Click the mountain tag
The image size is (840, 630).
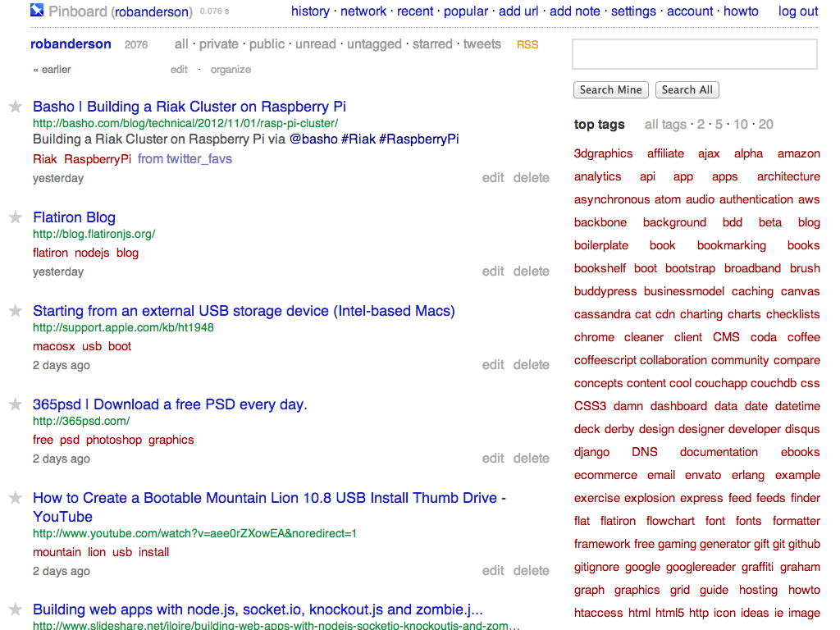coord(57,552)
